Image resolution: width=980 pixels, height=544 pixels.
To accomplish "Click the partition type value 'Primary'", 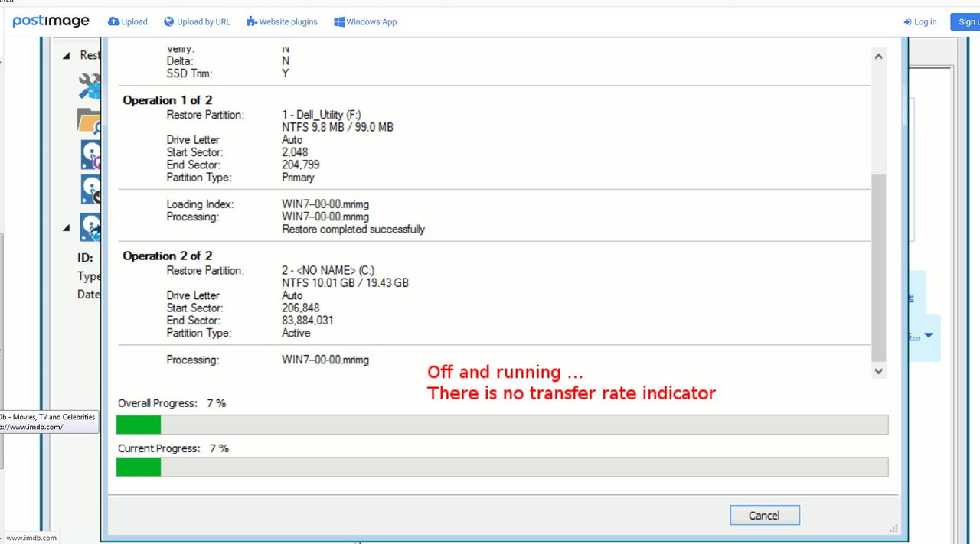I will pos(298,178).
